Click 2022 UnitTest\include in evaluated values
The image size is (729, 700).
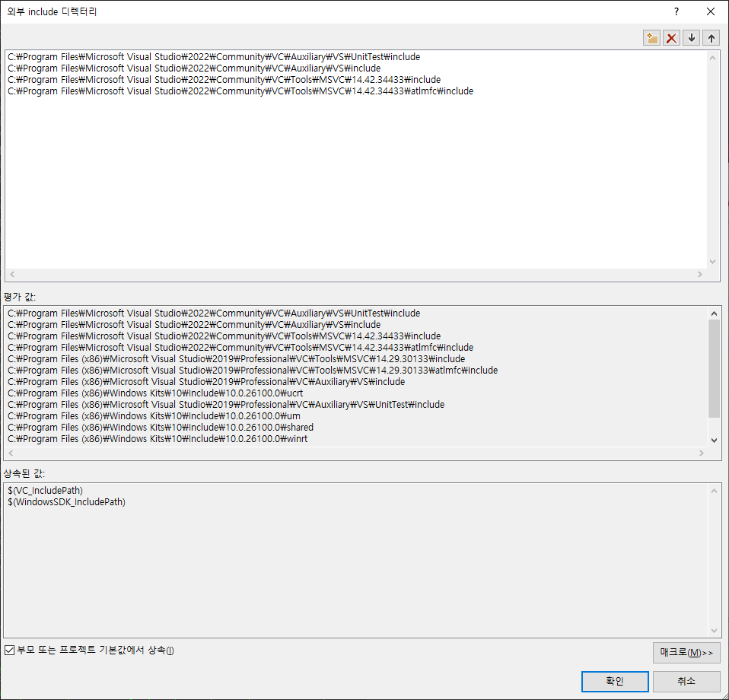pos(214,313)
